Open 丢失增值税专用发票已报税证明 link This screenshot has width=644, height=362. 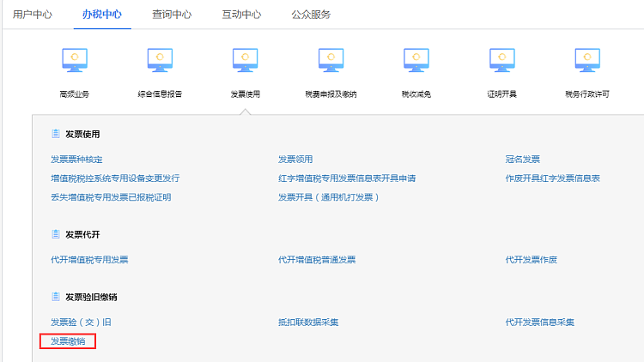111,197
